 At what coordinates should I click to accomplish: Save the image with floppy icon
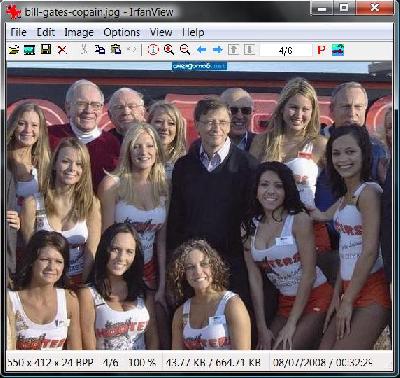[46, 49]
